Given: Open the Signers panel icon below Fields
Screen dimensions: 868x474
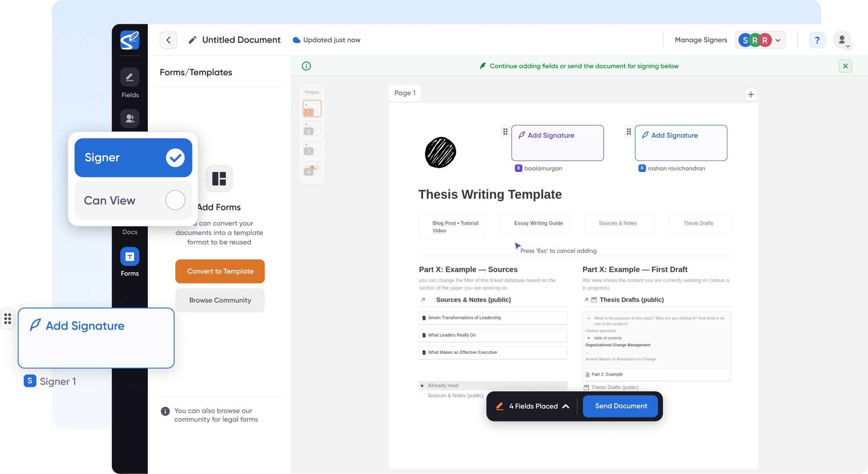Looking at the screenshot, I should [129, 118].
